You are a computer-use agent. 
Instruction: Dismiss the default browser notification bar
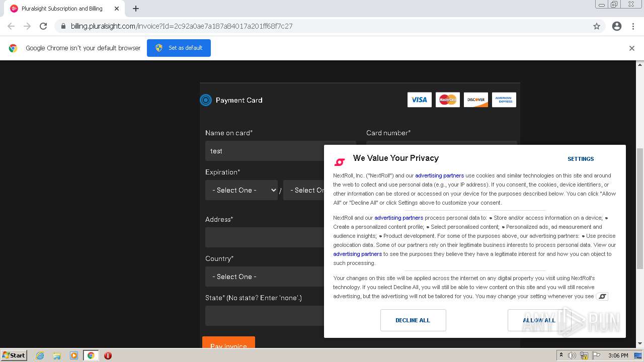[x=632, y=48]
